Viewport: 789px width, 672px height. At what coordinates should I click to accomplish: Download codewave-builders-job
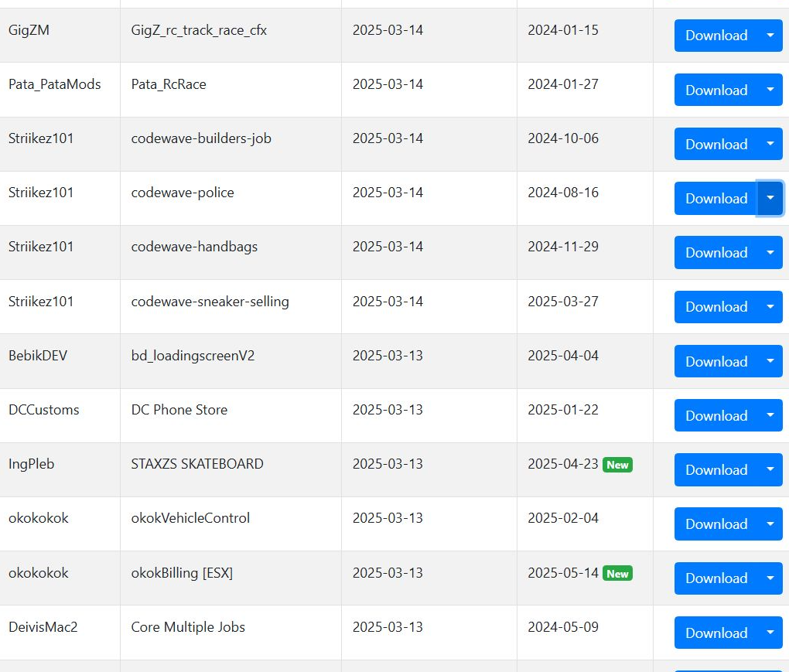[716, 144]
